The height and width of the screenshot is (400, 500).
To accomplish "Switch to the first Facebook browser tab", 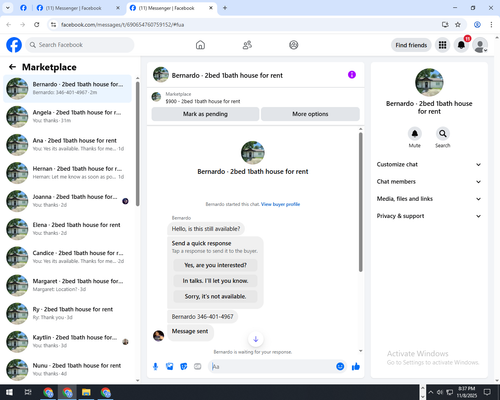I will [x=23, y=8].
